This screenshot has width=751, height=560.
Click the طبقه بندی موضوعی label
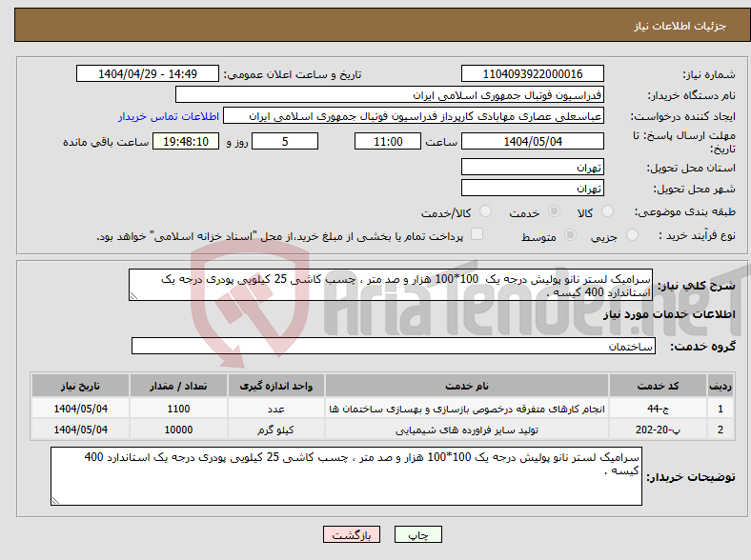point(685,211)
